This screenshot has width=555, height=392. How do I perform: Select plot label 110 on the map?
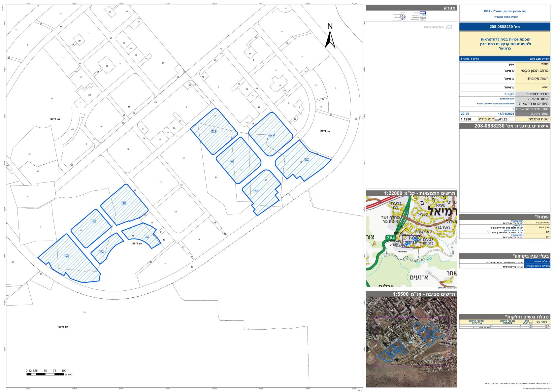point(214,131)
